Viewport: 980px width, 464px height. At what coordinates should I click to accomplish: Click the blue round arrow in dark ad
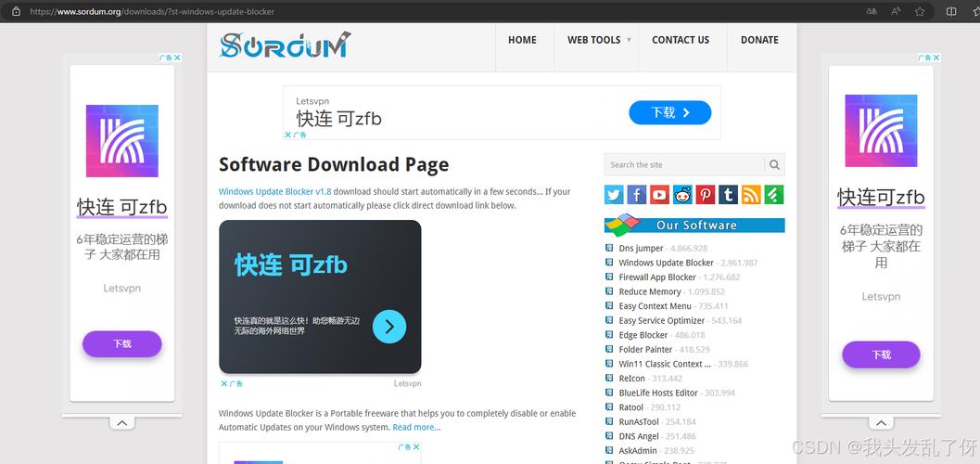(389, 327)
